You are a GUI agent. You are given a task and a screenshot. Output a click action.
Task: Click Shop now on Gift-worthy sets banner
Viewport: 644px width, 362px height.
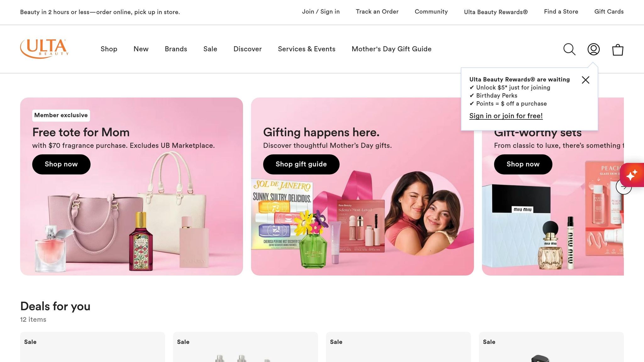click(523, 164)
